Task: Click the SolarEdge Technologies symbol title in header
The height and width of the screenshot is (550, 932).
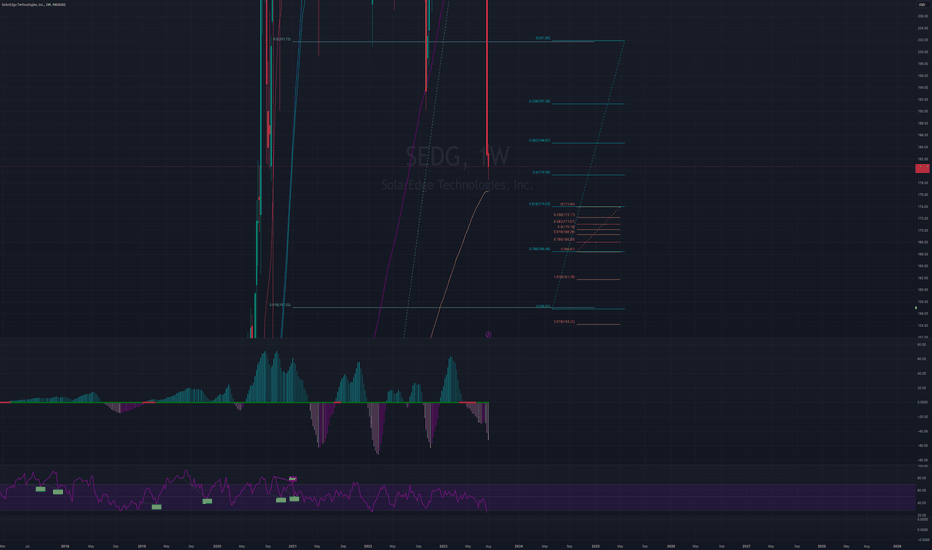Action: tap(34, 4)
